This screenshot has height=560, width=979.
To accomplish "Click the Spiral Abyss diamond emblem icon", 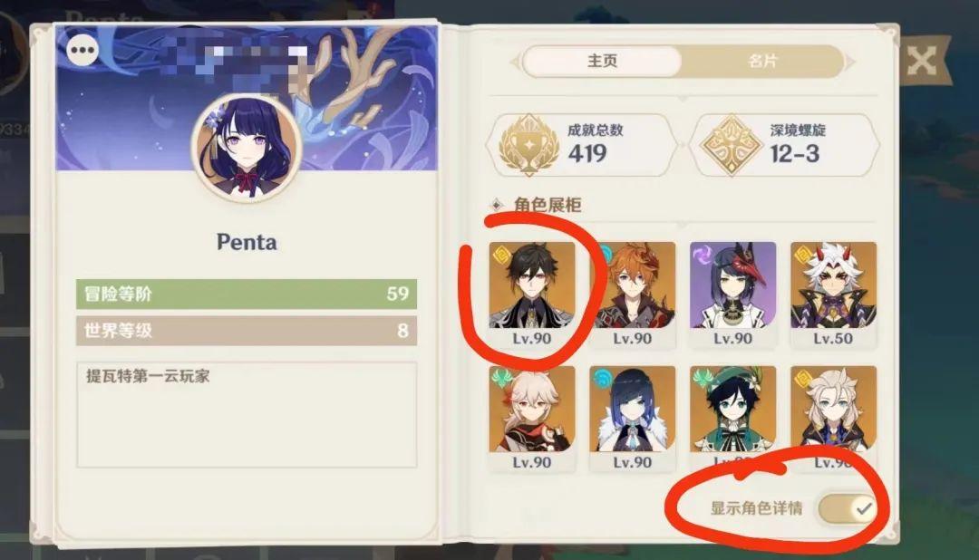I will point(731,145).
